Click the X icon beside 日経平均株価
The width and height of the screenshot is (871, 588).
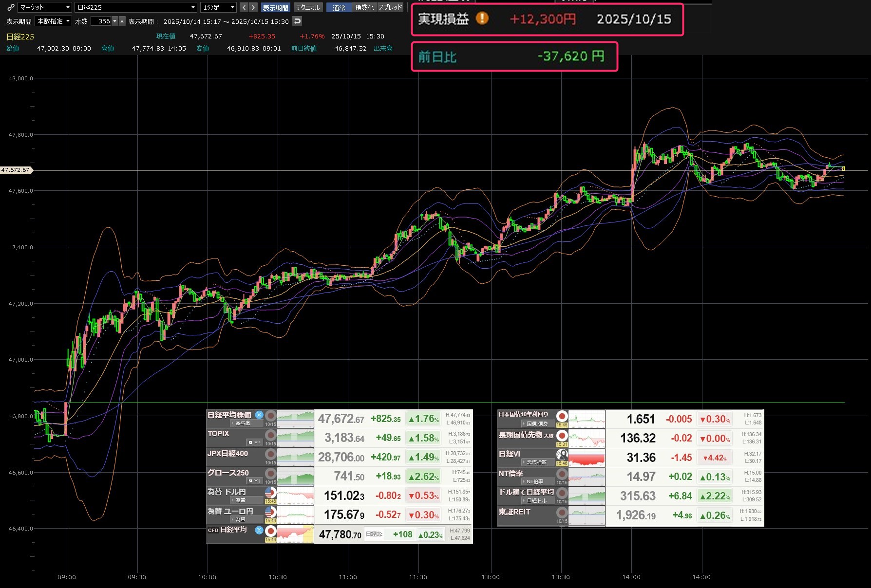tap(259, 415)
